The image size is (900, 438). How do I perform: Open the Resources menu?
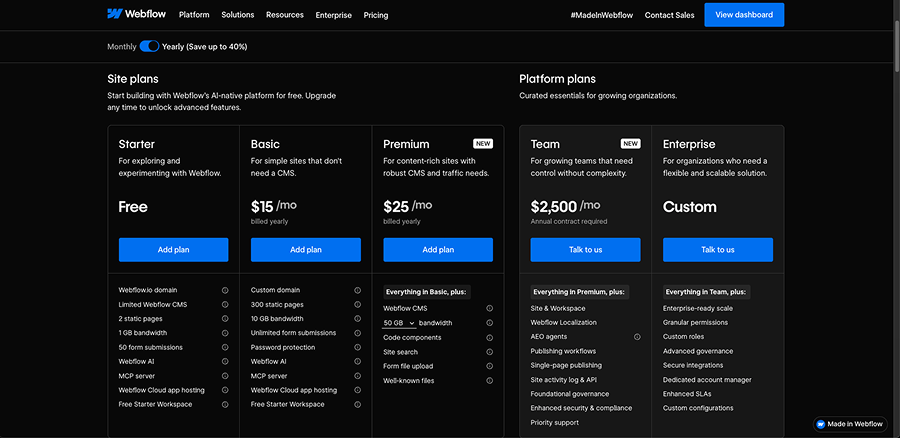pos(285,15)
